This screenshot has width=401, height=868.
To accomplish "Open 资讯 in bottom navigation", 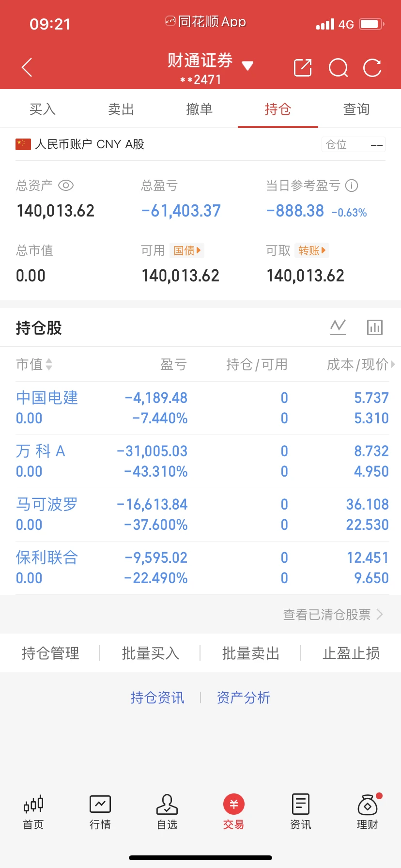I will pos(301,812).
